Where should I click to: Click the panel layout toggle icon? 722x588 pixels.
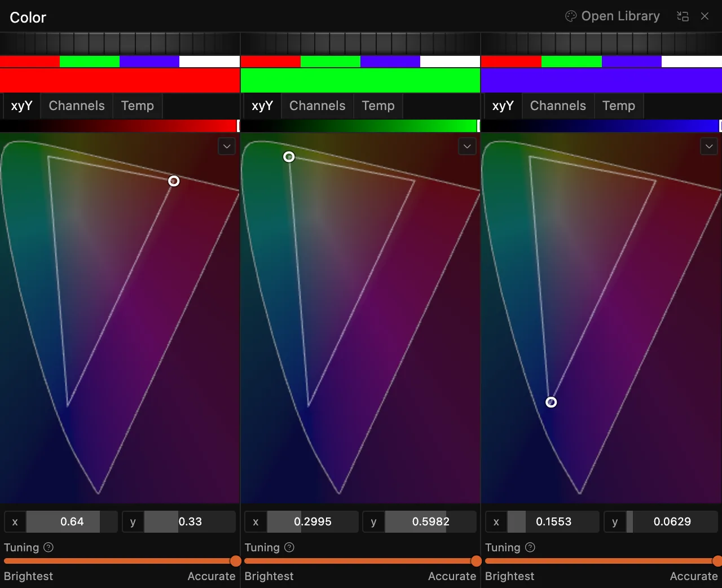pos(683,16)
